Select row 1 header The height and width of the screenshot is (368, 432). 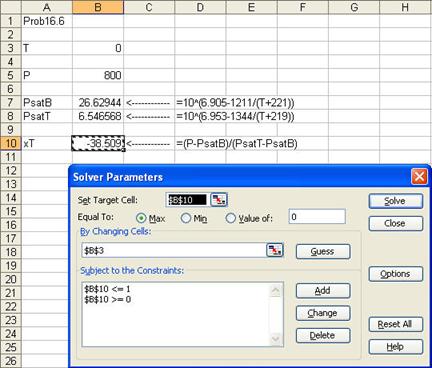coord(11,21)
